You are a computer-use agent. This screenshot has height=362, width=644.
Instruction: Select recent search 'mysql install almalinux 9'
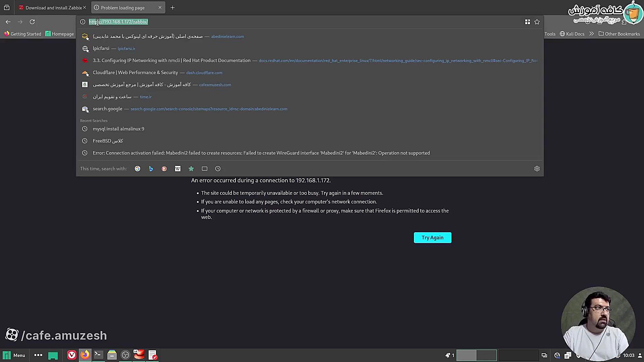point(310,129)
